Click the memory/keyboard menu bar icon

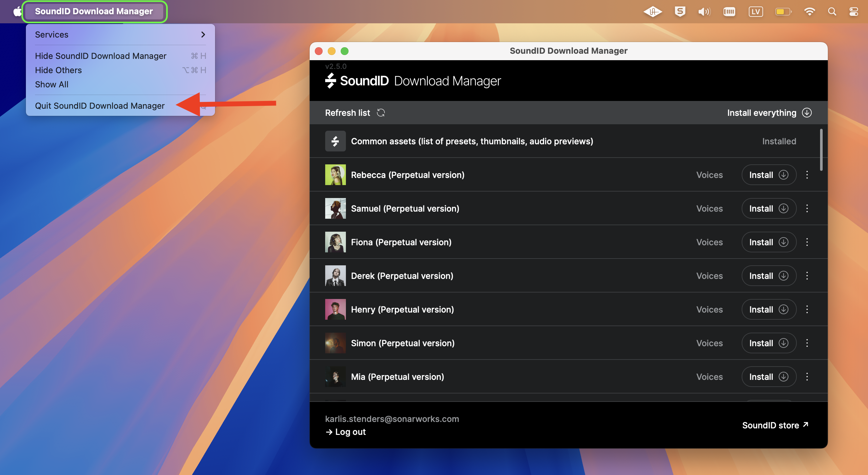point(729,12)
